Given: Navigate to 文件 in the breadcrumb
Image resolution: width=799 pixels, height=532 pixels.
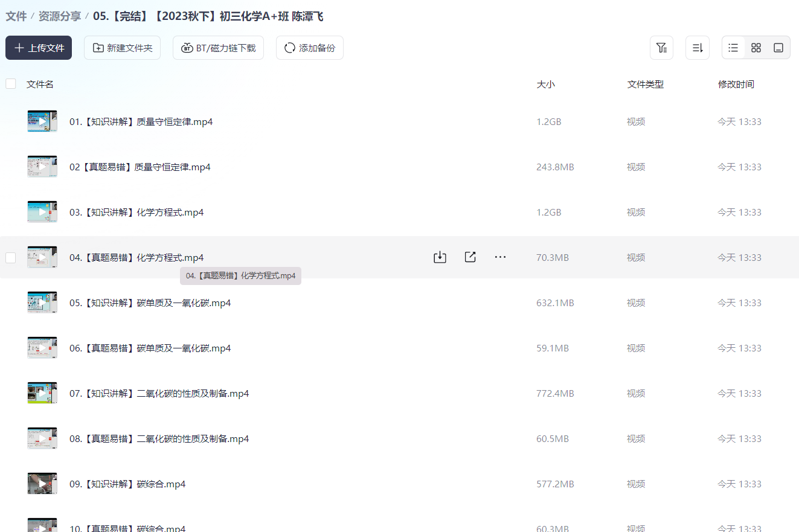Looking at the screenshot, I should (x=16, y=16).
